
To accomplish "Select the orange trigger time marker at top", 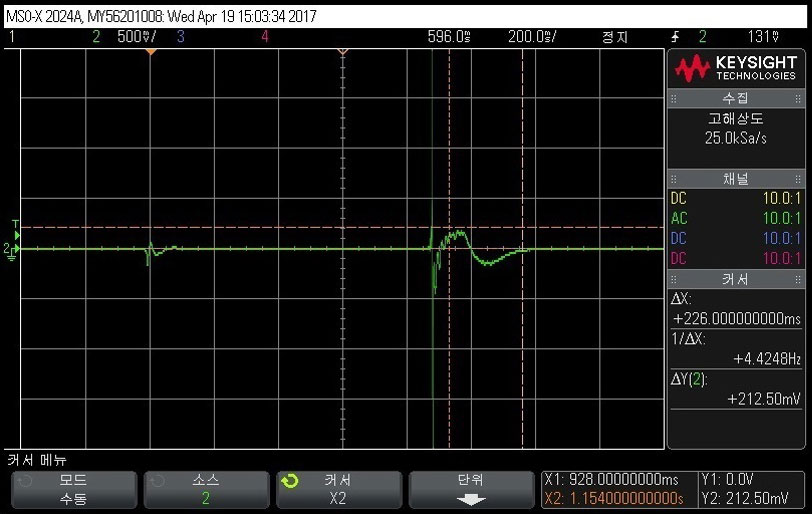I will (x=151, y=51).
